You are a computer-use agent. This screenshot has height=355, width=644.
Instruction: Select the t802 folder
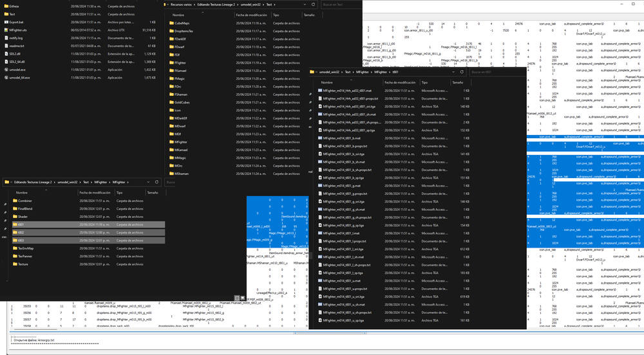(21, 232)
